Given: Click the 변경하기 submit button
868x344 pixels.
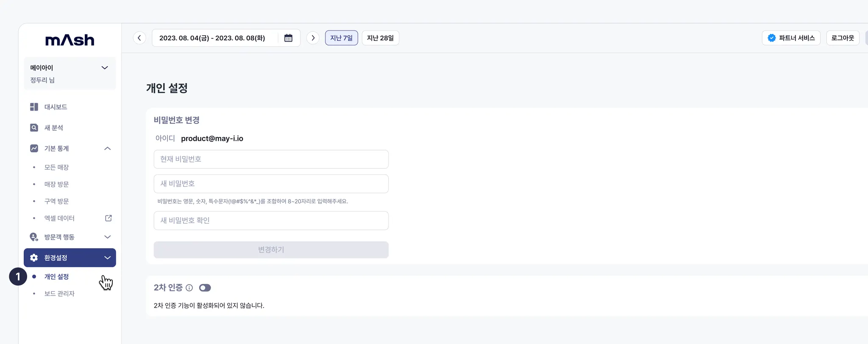Looking at the screenshot, I should pyautogui.click(x=271, y=250).
